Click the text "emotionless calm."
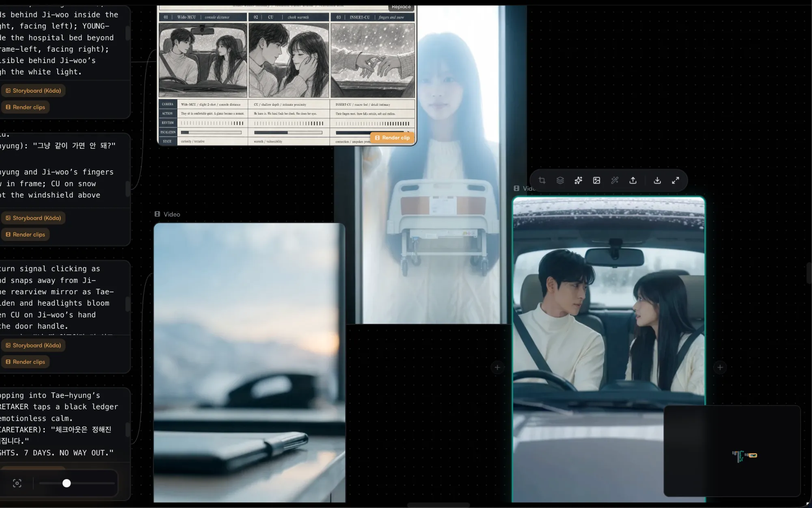812x508 pixels. click(x=37, y=418)
